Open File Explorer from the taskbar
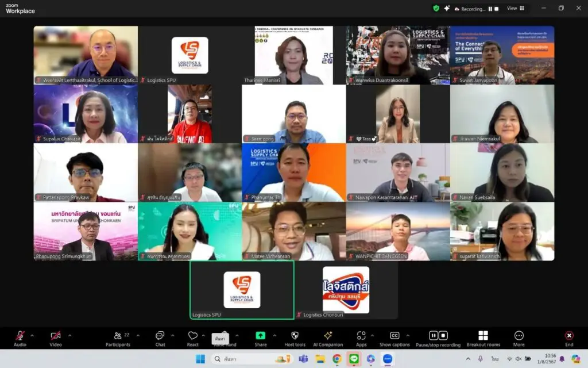Viewport: 588px width, 368px height. click(320, 359)
